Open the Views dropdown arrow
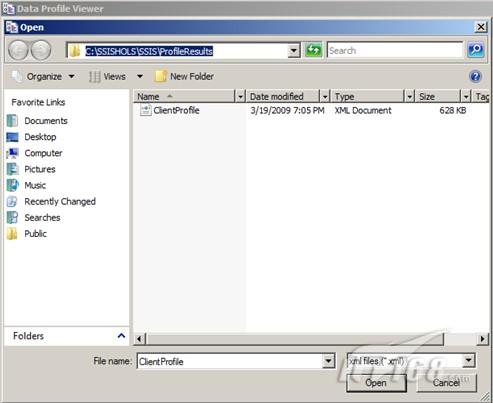Viewport: 493px width, 403px height. 140,77
